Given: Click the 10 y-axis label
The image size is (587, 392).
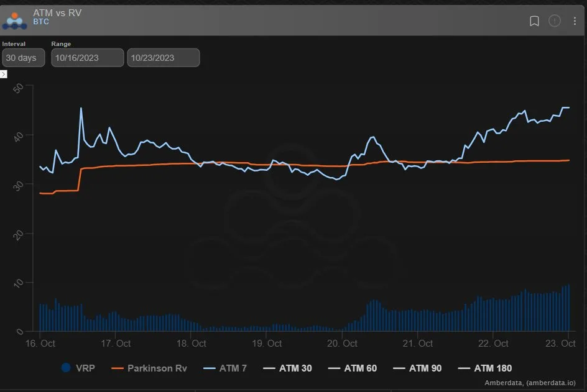Looking at the screenshot, I should pos(18,283).
